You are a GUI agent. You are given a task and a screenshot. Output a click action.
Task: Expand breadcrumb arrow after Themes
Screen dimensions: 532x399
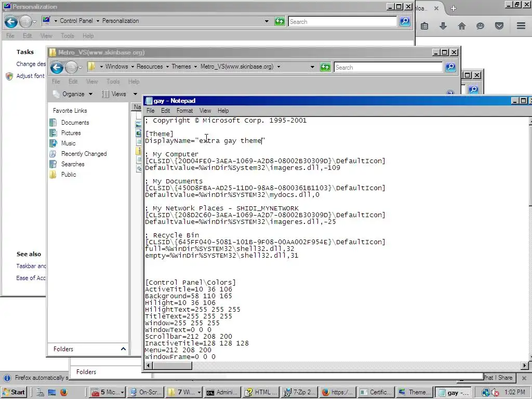coord(195,66)
